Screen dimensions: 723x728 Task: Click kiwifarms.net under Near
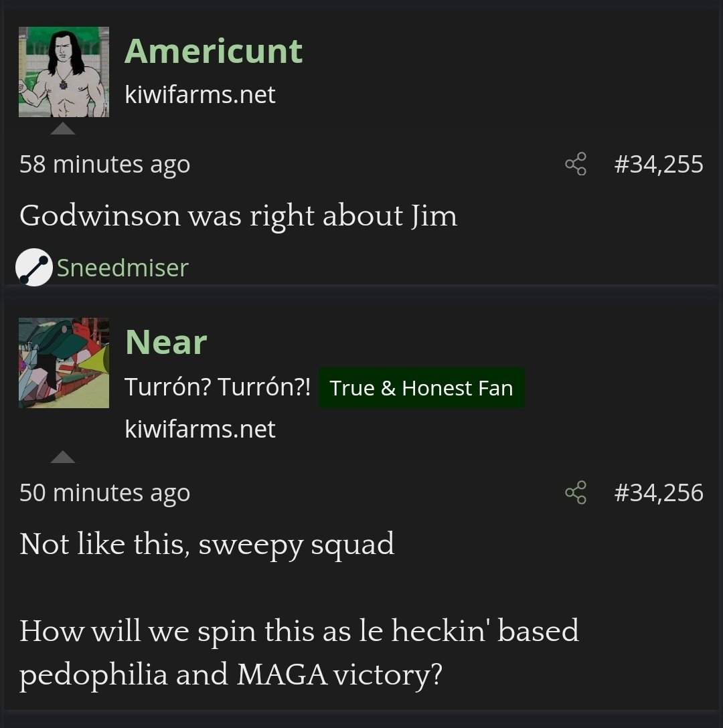(200, 429)
